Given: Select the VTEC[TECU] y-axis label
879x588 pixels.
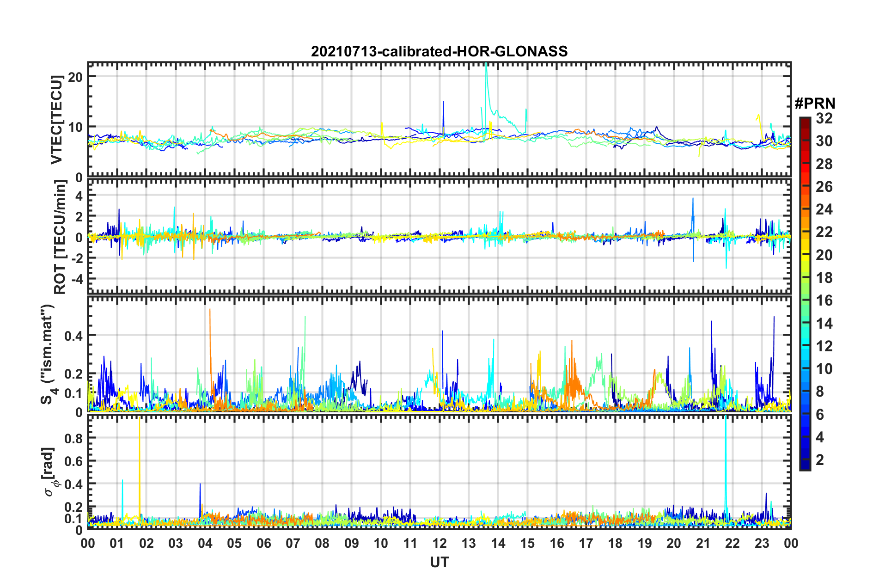Looking at the screenshot, I should click(x=56, y=120).
